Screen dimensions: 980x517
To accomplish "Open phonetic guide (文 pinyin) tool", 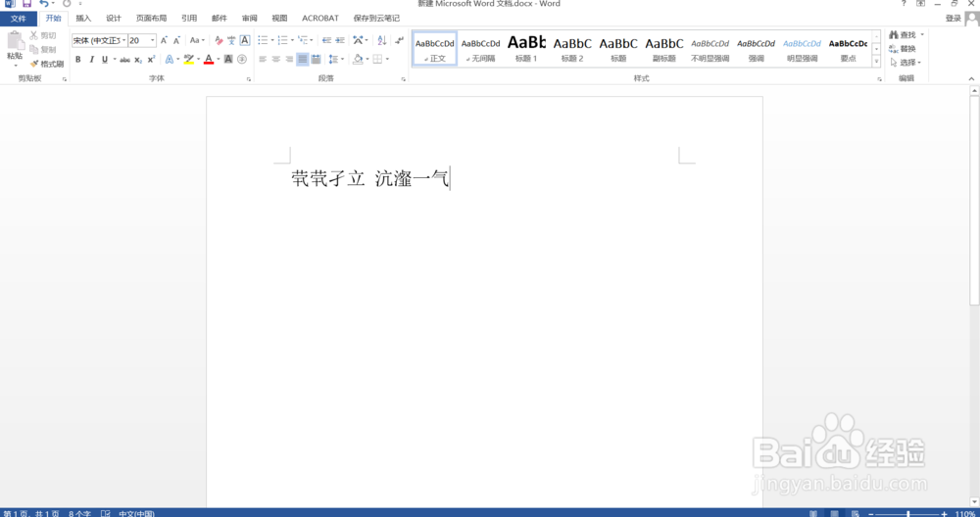I will point(231,40).
